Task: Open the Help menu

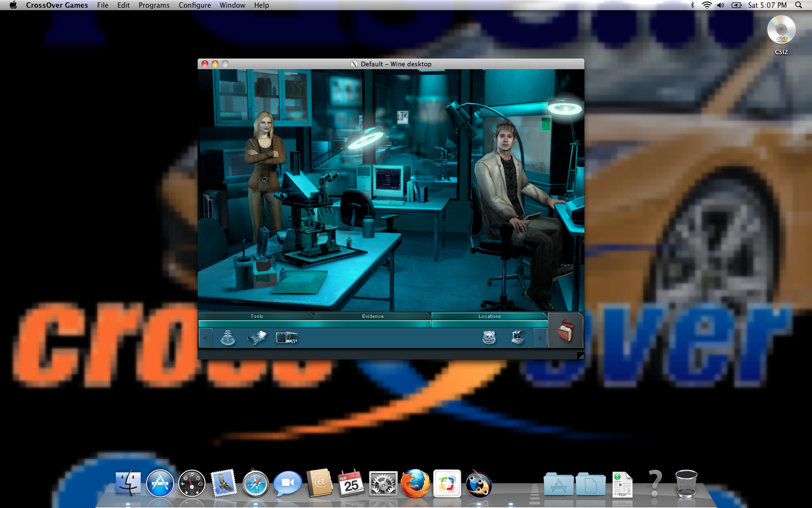Action: click(x=261, y=5)
